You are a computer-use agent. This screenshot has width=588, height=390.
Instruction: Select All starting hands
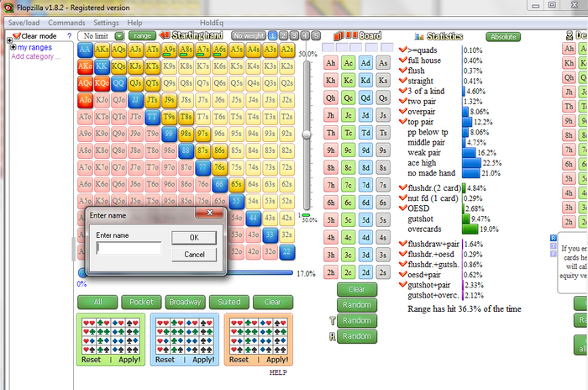[x=97, y=302]
